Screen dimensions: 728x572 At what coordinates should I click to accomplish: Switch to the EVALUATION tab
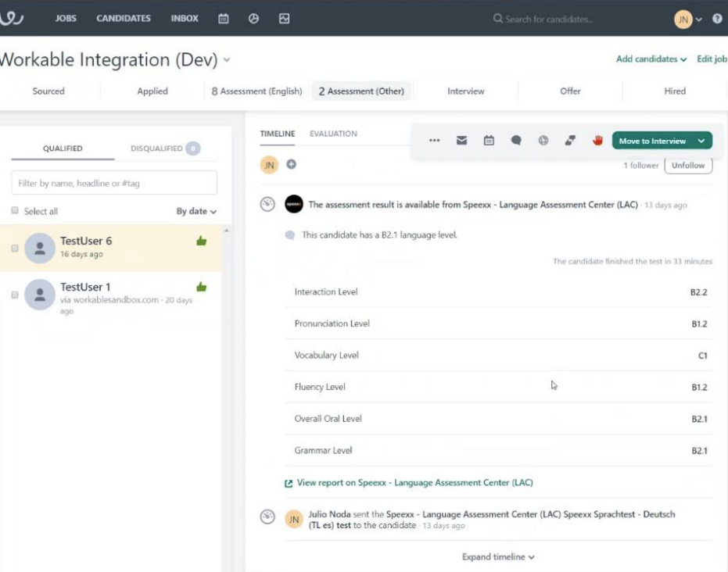[x=333, y=134]
